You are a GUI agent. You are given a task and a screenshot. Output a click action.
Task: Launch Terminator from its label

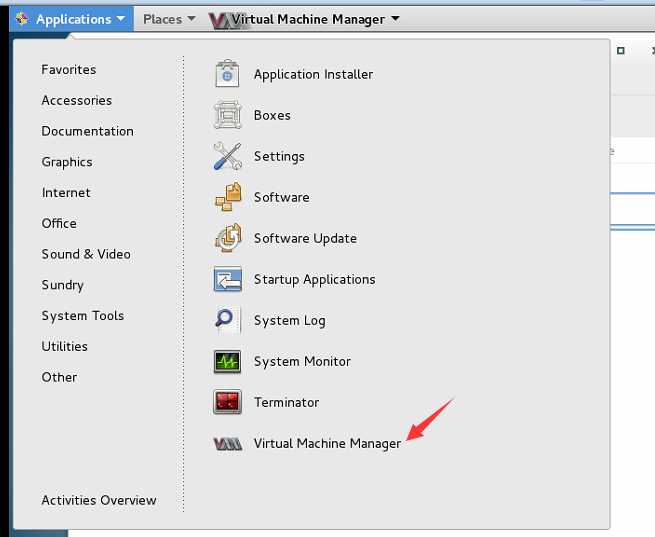click(287, 403)
